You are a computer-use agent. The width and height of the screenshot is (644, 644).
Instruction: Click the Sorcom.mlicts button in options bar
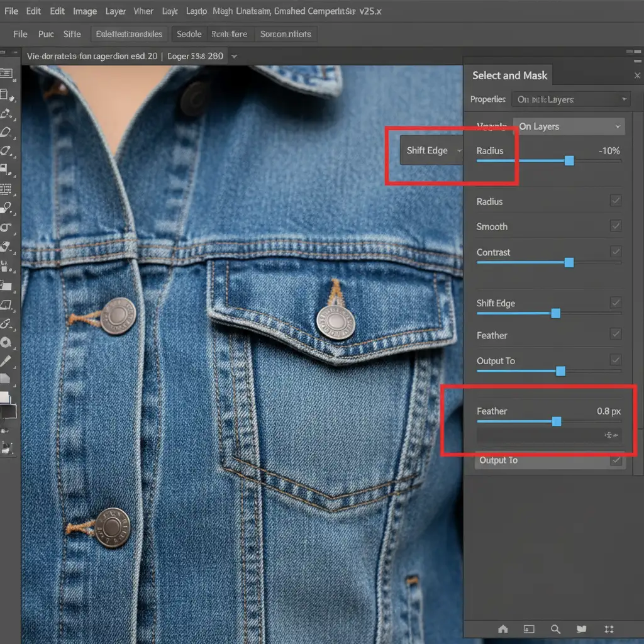pyautogui.click(x=286, y=34)
